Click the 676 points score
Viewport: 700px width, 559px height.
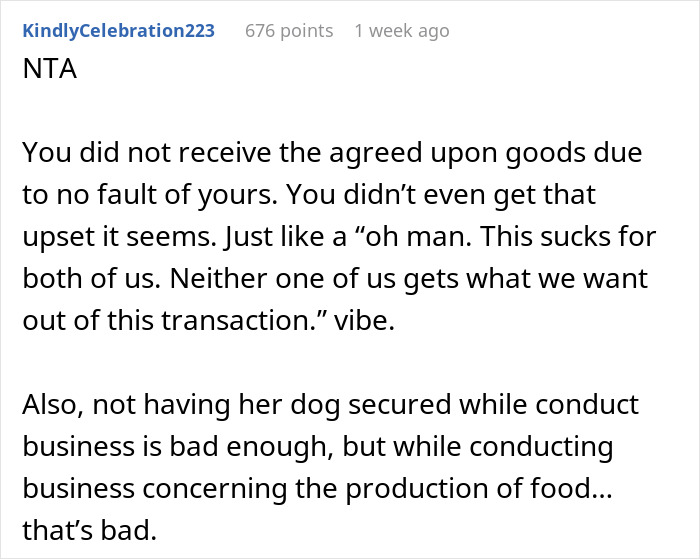point(289,31)
